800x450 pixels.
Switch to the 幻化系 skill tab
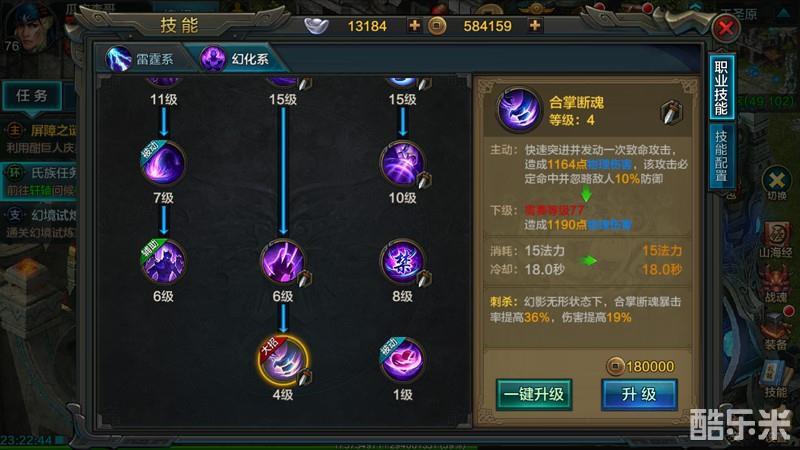[x=236, y=59]
